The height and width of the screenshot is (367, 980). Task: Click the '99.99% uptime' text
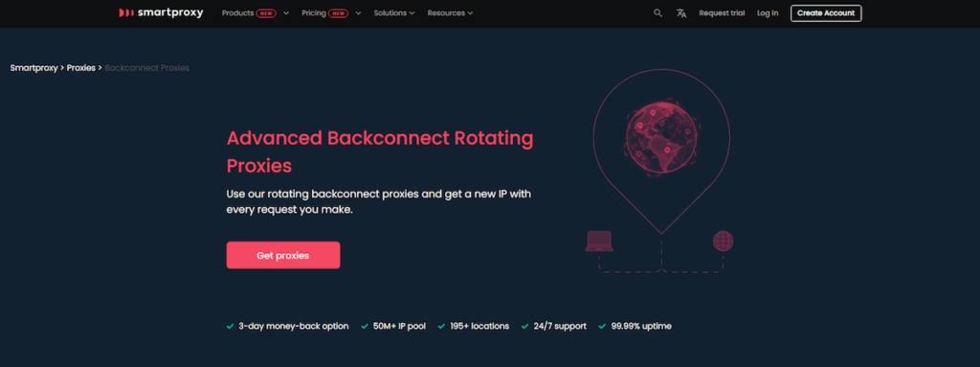click(641, 327)
